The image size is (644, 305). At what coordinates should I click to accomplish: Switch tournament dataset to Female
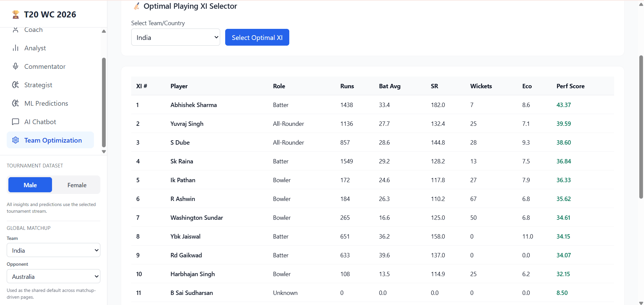(77, 185)
